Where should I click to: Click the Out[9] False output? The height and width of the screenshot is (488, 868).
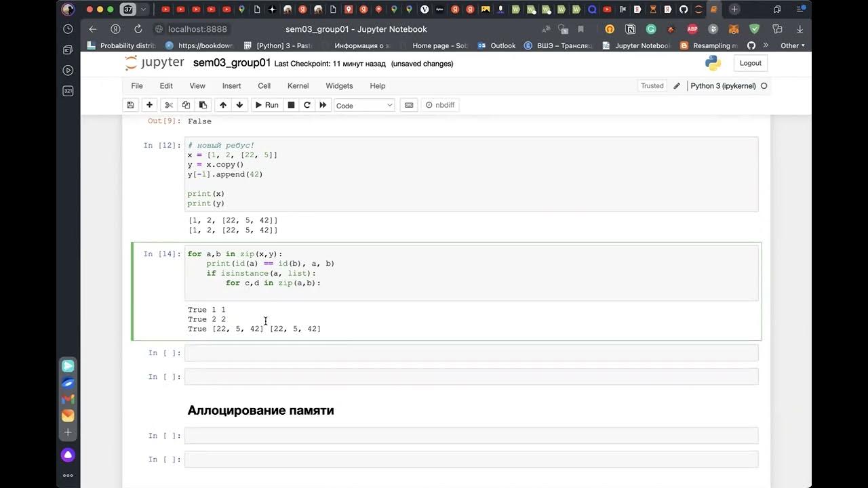(x=199, y=121)
